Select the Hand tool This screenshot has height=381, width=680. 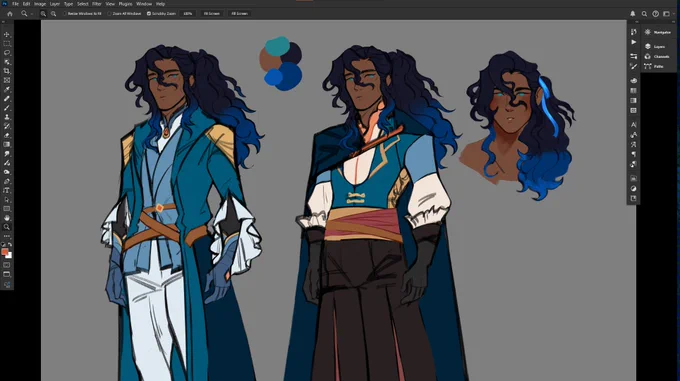point(7,218)
